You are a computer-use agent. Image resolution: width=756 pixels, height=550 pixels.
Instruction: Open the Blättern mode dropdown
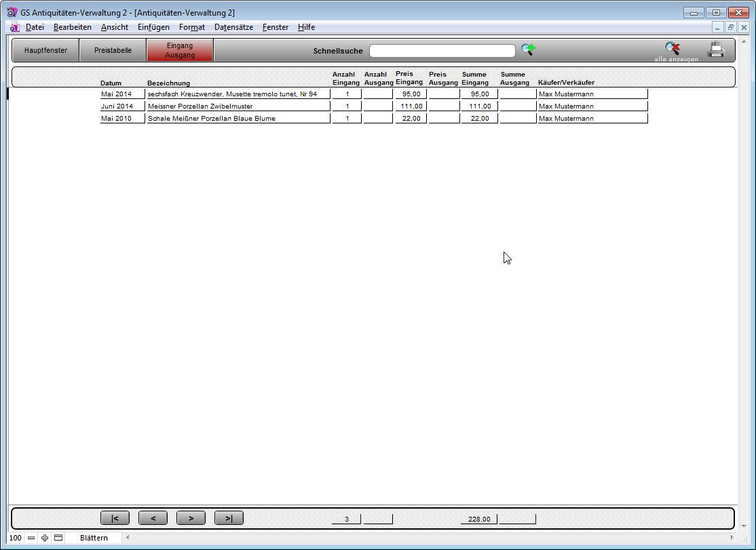pos(94,538)
